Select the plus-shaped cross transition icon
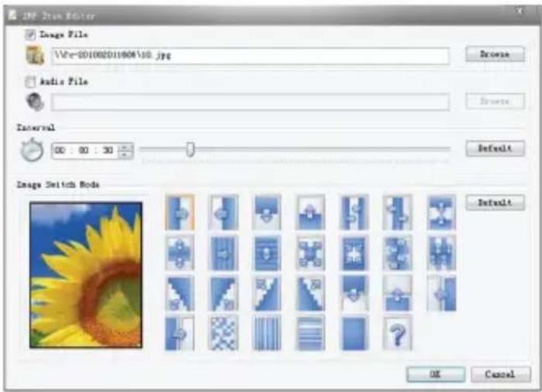The height and width of the screenshot is (392, 542). point(180,253)
